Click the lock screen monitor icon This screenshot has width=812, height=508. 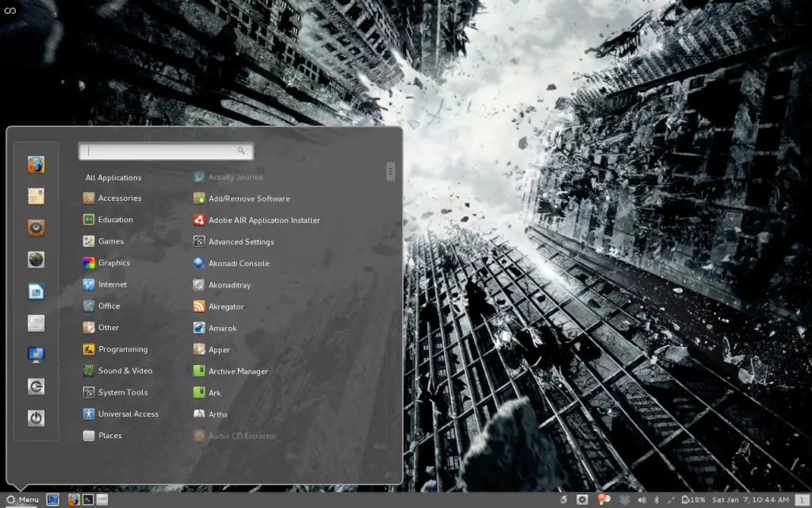tap(36, 355)
